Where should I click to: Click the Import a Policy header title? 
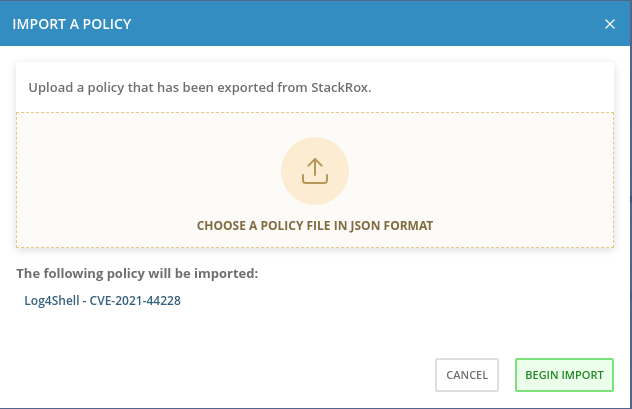(71, 23)
